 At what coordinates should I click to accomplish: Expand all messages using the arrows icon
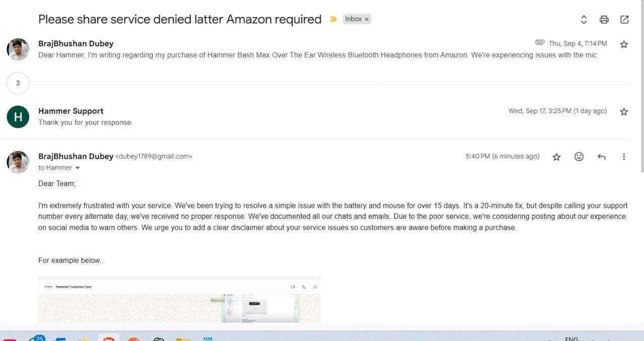pos(584,20)
